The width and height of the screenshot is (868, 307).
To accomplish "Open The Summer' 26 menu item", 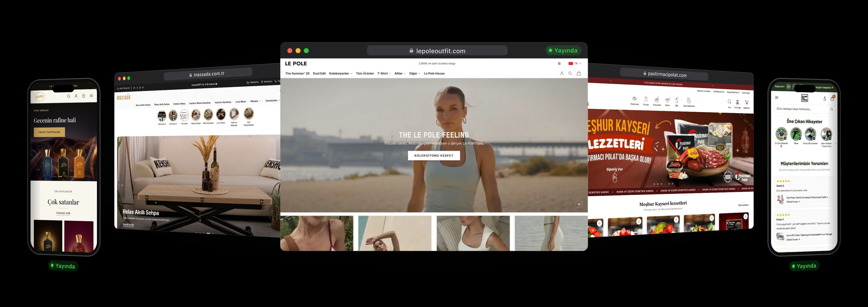I will pyautogui.click(x=297, y=73).
